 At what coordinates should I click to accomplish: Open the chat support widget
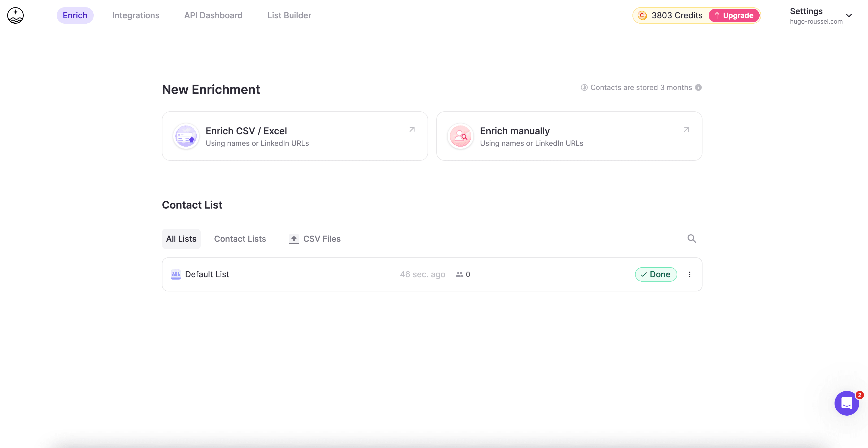[x=846, y=403]
